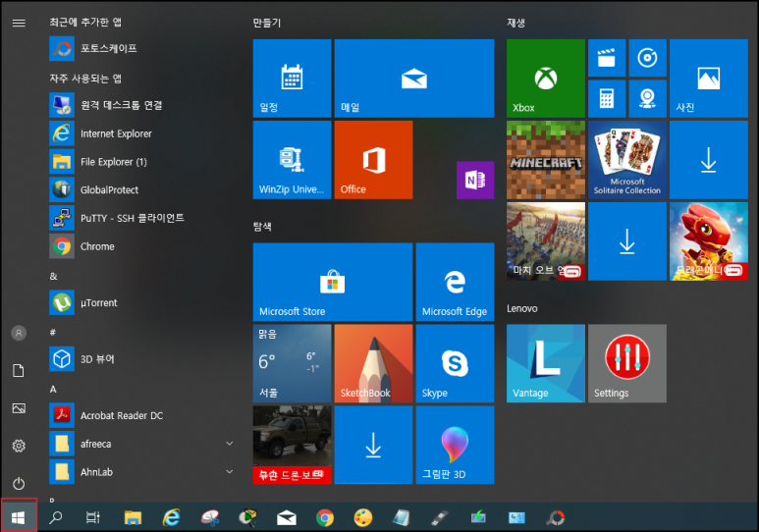This screenshot has height=532, width=759.
Task: Open PuTTY - SSH 클라이언트
Action: coord(140,218)
